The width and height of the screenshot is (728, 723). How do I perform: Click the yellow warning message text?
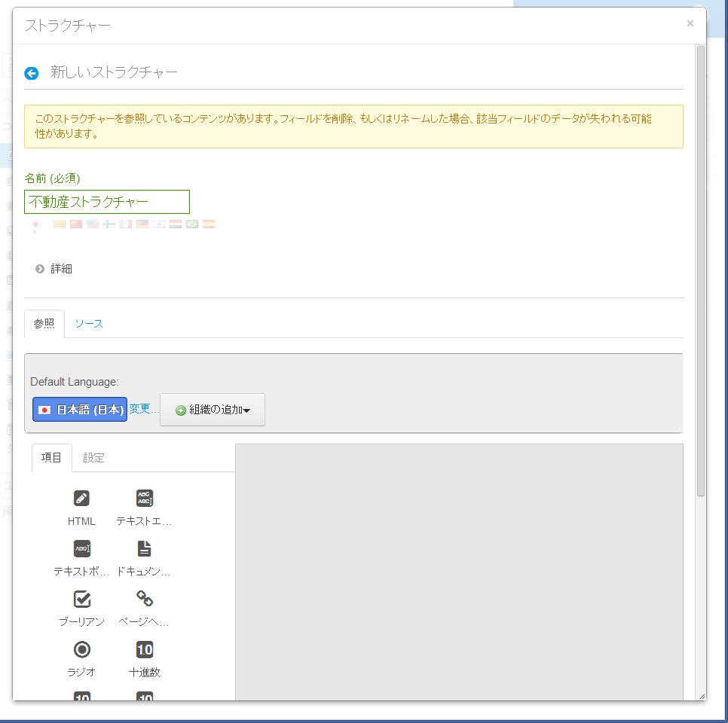point(344,127)
